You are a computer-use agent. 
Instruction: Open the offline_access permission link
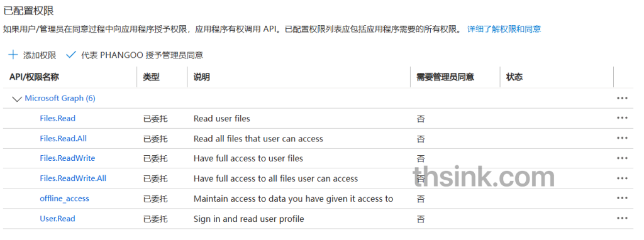point(65,199)
